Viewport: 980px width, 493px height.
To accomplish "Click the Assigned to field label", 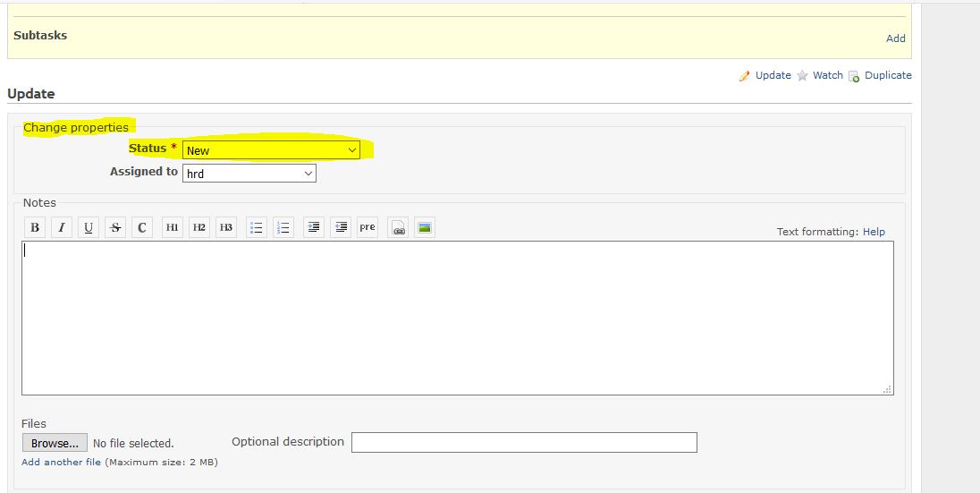I will click(x=144, y=172).
